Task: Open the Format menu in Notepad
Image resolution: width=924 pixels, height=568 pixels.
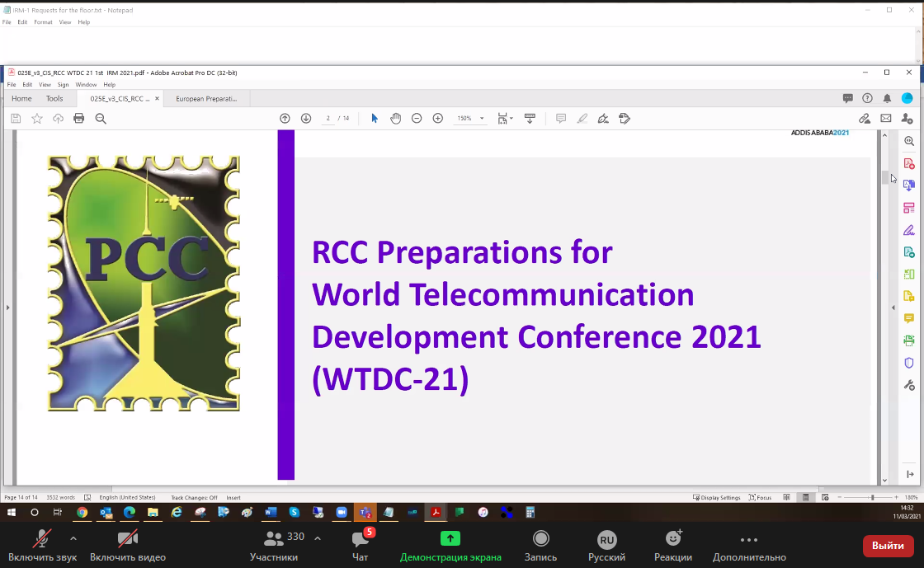Action: [x=43, y=21]
